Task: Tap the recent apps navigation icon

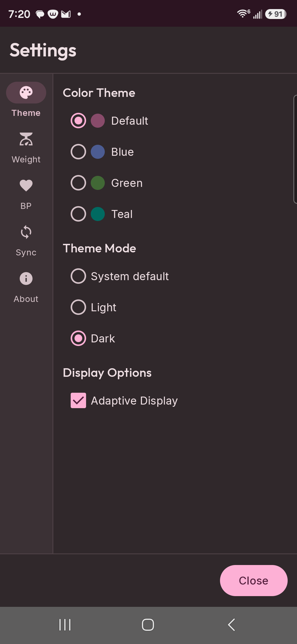Action: [x=65, y=625]
